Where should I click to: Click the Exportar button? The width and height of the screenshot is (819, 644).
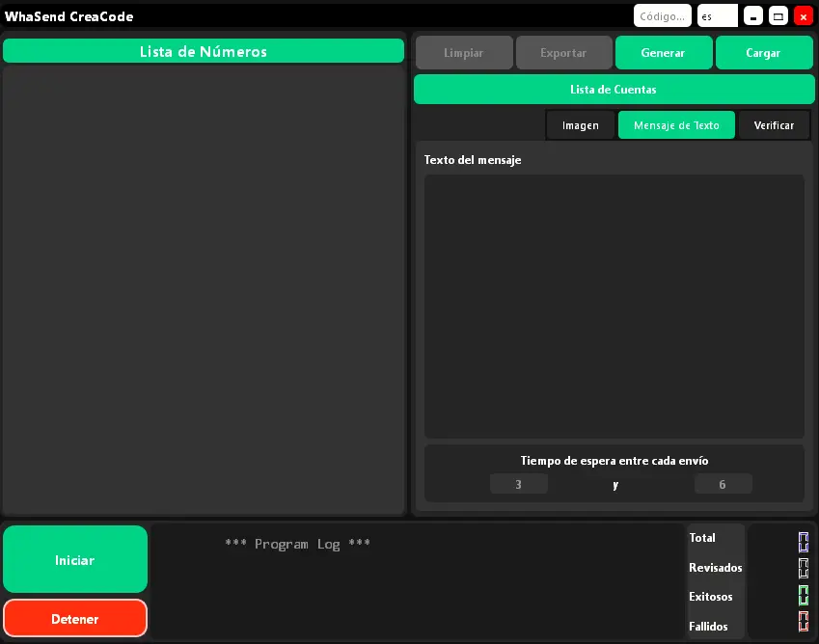click(x=563, y=52)
